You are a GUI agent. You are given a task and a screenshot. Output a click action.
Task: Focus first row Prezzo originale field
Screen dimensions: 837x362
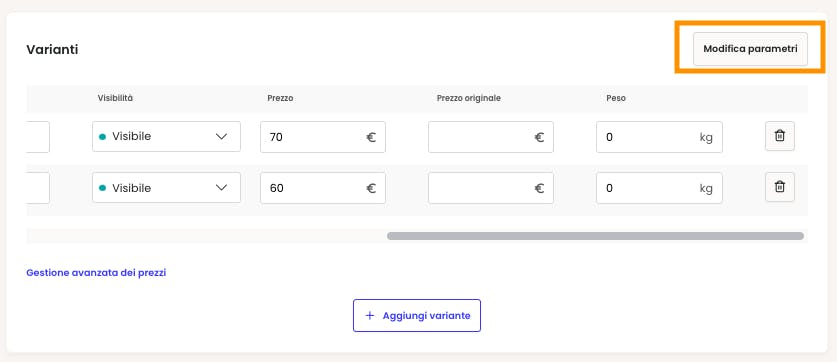pos(491,137)
